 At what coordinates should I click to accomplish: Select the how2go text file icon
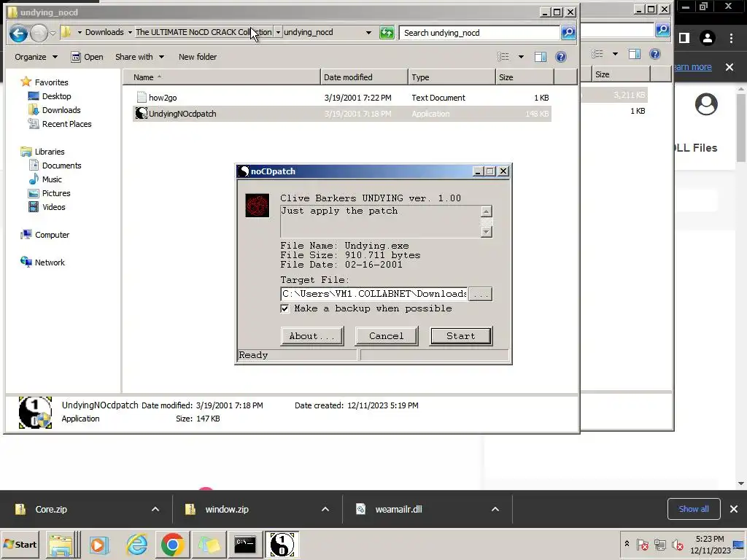pos(142,97)
